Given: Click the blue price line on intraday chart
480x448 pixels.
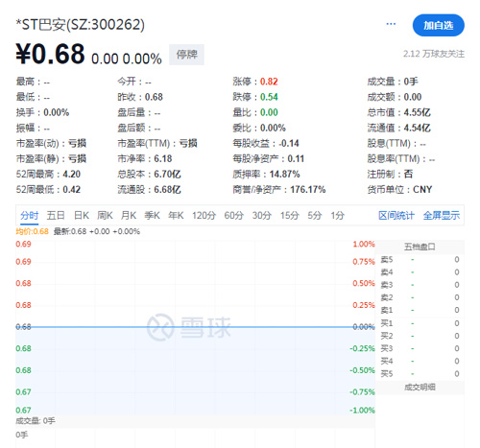Looking at the screenshot, I should pyautogui.click(x=195, y=327).
